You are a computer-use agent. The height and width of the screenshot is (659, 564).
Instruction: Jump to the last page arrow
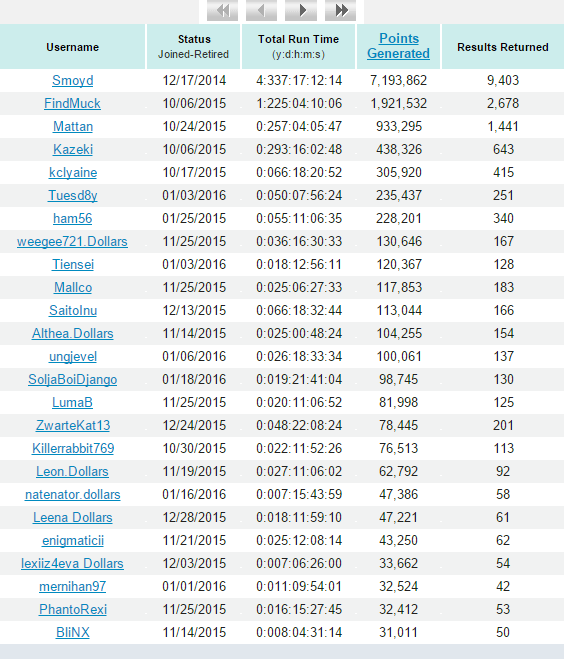[340, 10]
